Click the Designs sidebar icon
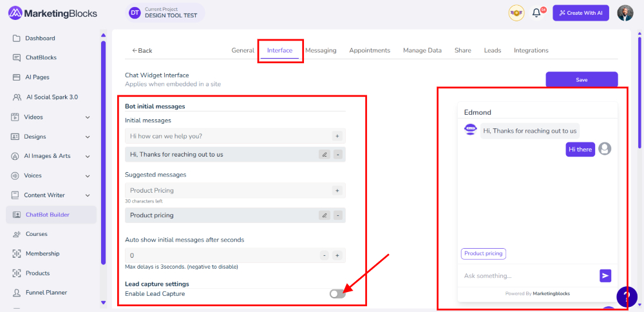The height and width of the screenshot is (312, 644). pos(15,137)
